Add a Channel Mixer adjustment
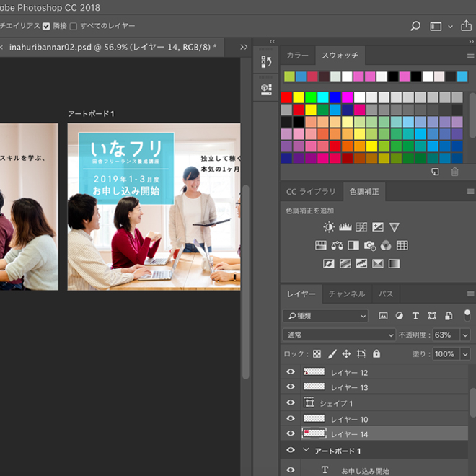This screenshot has height=476, width=476. (x=386, y=245)
